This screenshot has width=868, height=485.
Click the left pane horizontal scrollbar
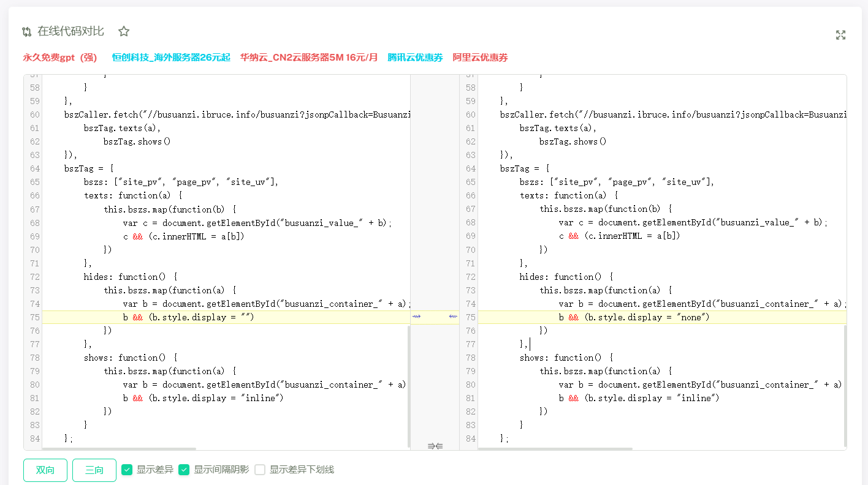pos(119,449)
